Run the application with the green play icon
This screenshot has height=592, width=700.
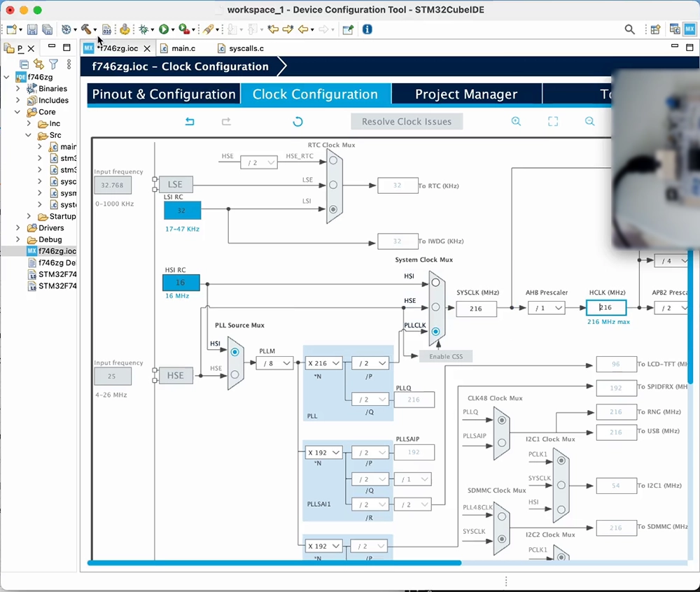pos(164,29)
